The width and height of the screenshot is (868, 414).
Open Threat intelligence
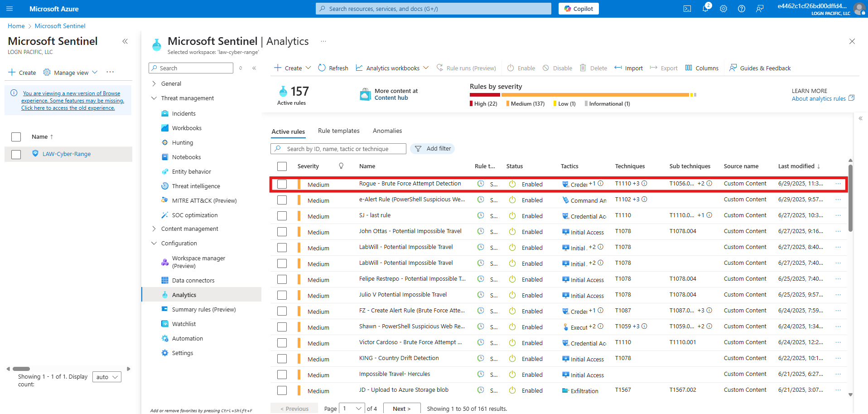coord(196,186)
